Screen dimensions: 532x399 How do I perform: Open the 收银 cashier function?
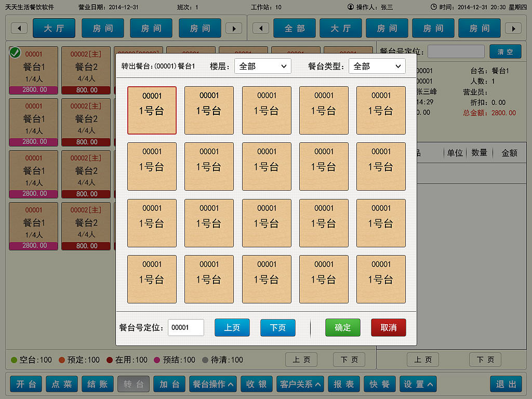(x=256, y=384)
